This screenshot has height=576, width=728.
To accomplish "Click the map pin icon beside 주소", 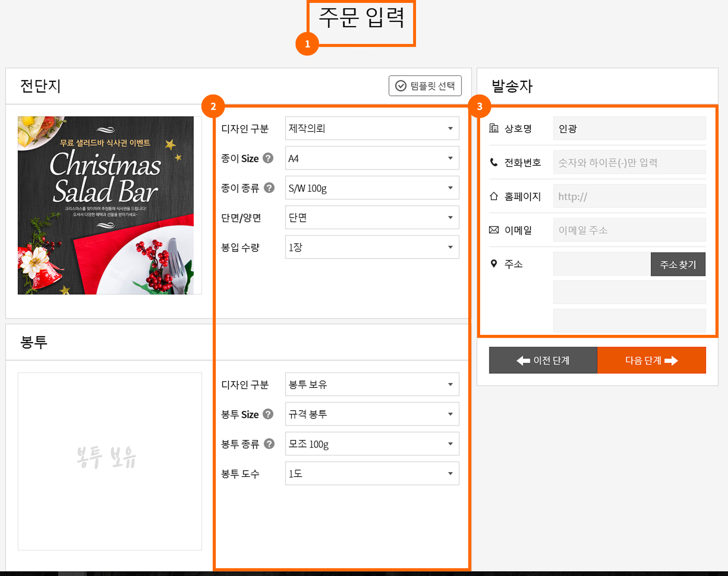I will [493, 264].
